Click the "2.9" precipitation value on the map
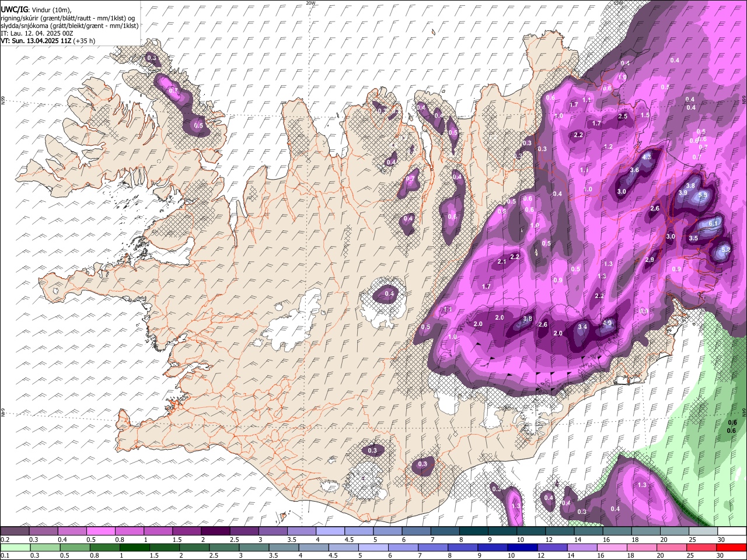This screenshot has height=560, width=747. 650,260
